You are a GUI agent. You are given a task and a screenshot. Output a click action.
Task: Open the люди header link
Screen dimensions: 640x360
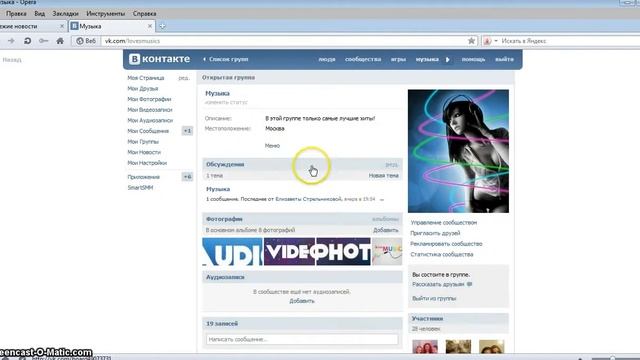[327, 59]
